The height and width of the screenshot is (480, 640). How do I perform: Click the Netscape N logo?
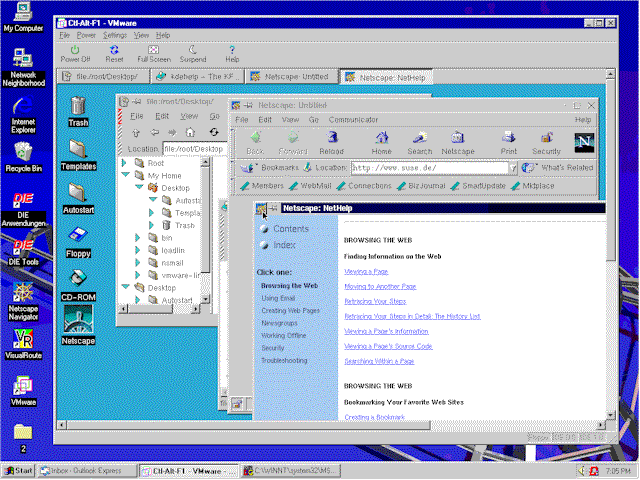584,142
